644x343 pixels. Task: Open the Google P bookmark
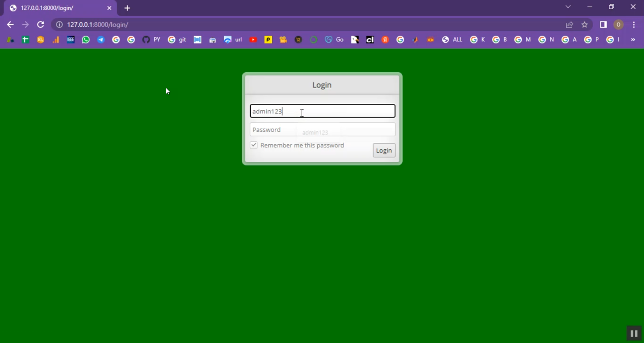coord(591,39)
